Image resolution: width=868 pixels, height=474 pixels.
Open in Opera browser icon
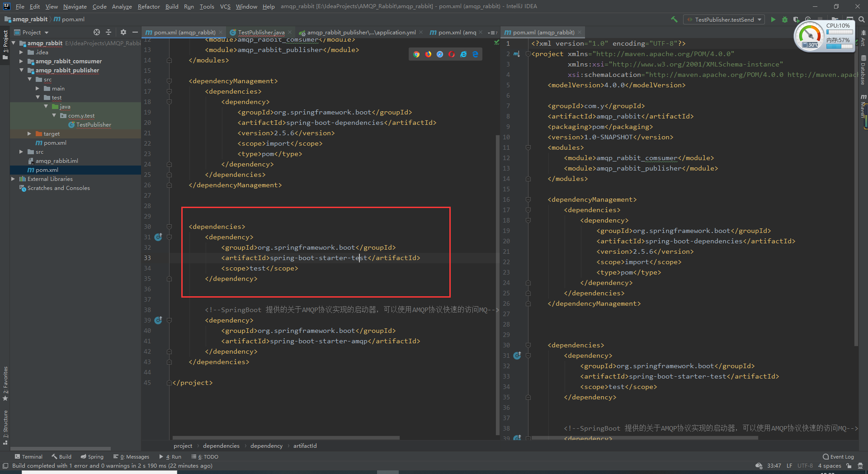pos(452,54)
